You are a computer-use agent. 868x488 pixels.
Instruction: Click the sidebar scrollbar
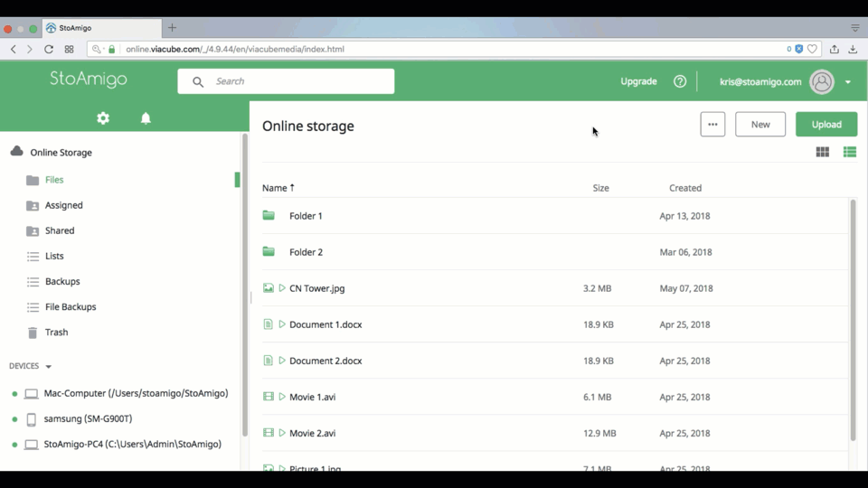pos(245,285)
